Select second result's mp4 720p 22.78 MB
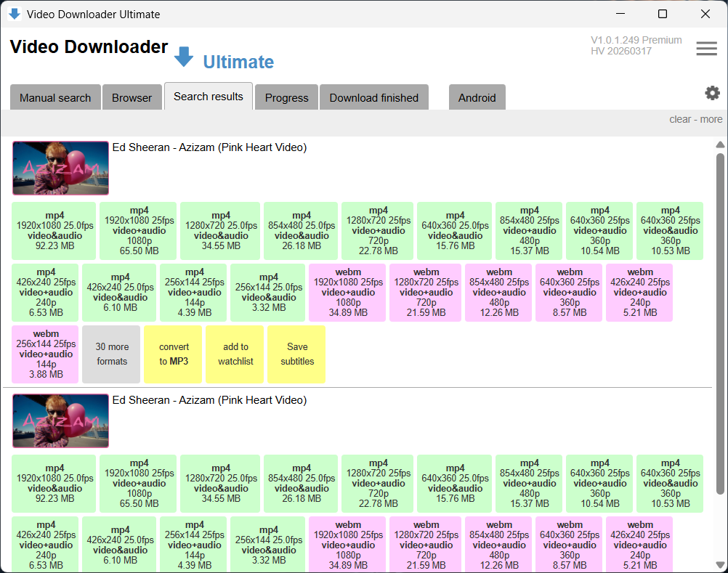The height and width of the screenshot is (573, 728). click(378, 484)
